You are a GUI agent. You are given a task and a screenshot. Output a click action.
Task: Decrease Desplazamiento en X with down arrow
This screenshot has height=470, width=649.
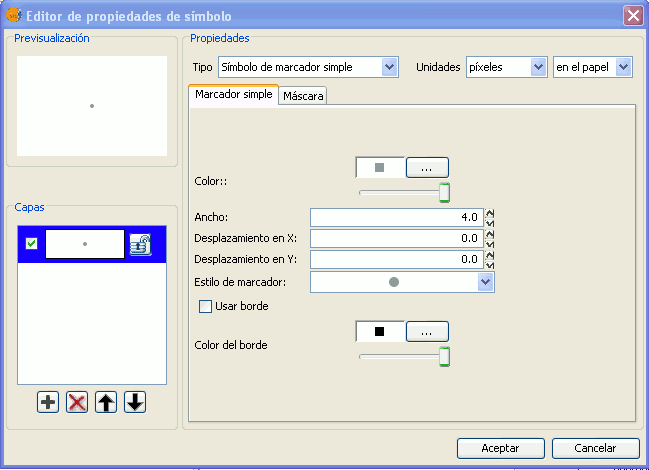pos(490,244)
